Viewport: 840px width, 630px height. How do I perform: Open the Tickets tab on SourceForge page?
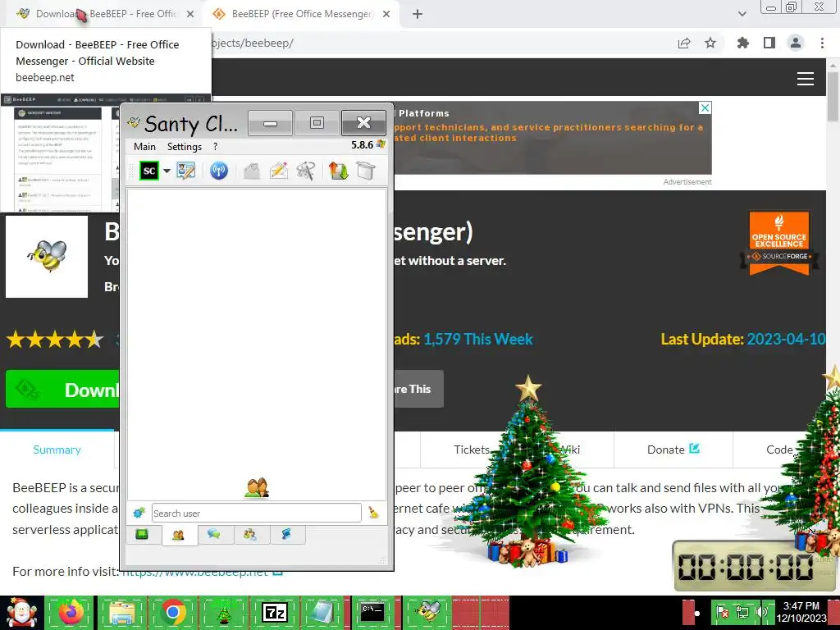click(x=472, y=450)
